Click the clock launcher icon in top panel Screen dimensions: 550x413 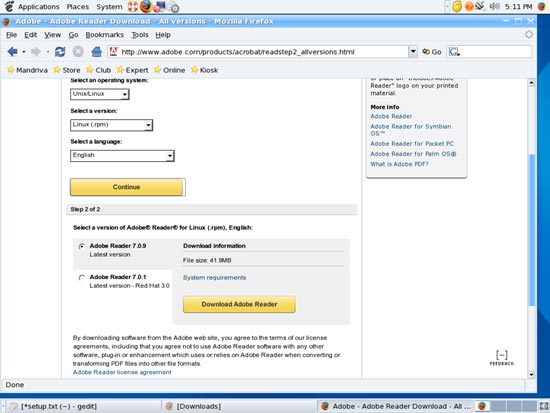point(173,7)
